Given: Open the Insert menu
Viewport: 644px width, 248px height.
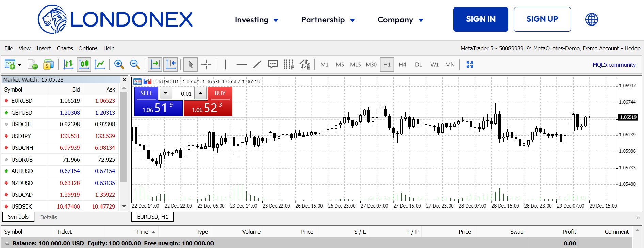Looking at the screenshot, I should 44,48.
